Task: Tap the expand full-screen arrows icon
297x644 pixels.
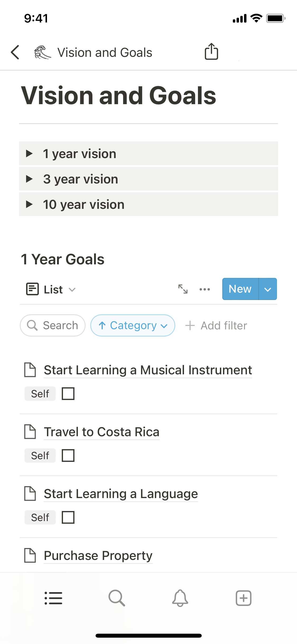Action: coord(183,289)
